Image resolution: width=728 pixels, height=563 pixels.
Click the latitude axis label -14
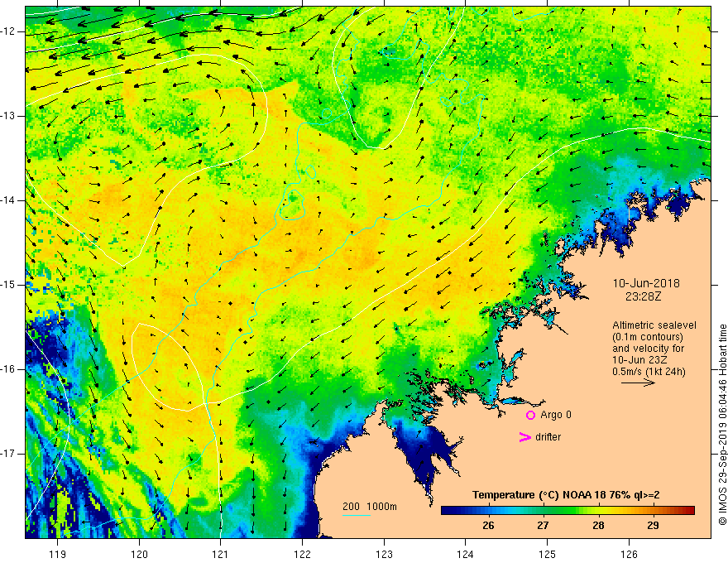[8, 200]
